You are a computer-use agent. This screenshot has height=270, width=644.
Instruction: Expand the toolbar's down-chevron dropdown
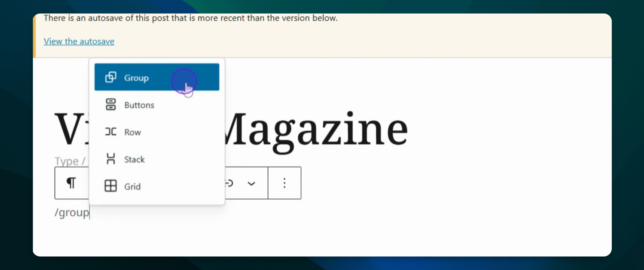pyautogui.click(x=252, y=183)
